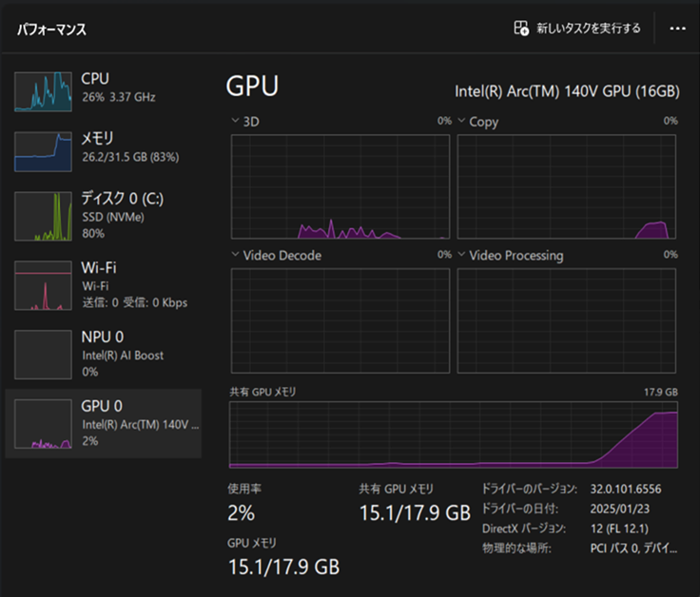Screen dimensions: 700x597
Task: Click the Intel(R) AI Boost text
Action: tap(123, 356)
